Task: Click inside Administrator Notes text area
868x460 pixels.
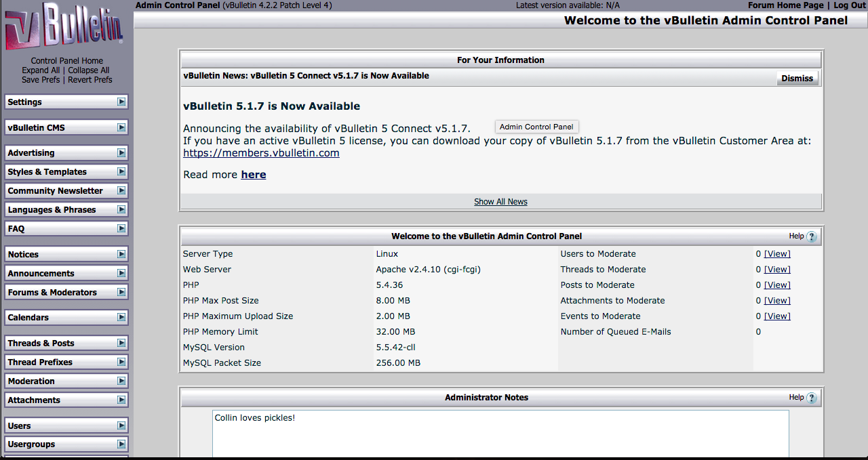Action: point(500,434)
